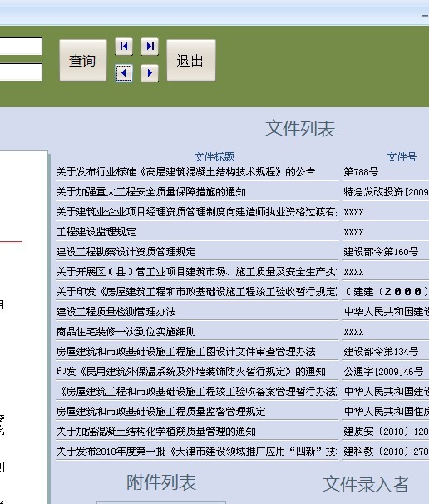This screenshot has height=504, width=429.
Task: Advance to the next record
Action: click(150, 73)
